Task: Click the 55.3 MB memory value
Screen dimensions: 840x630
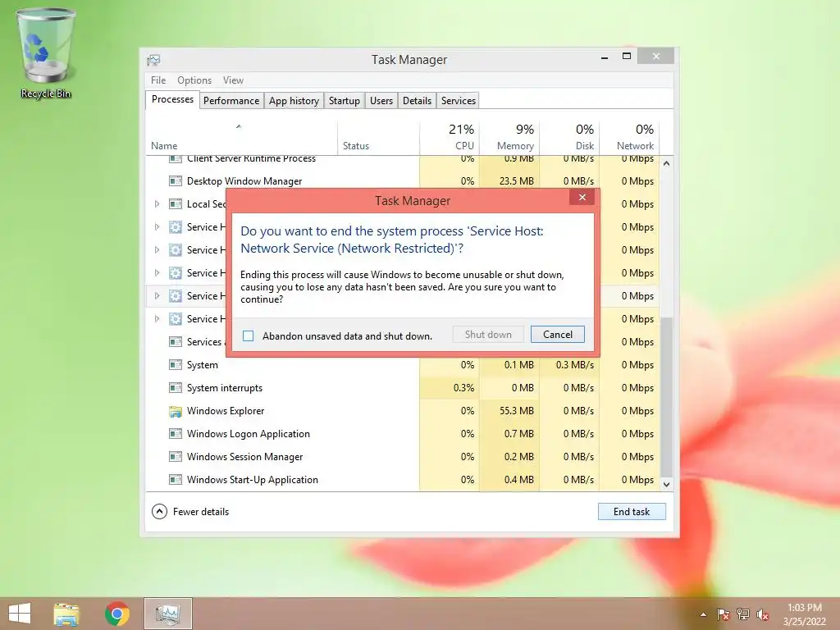Action: (x=517, y=411)
